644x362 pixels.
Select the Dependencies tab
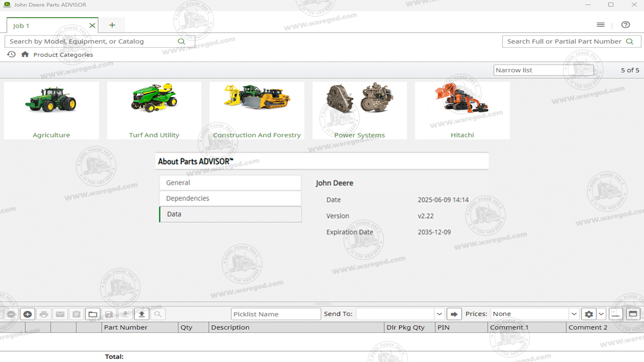[230, 198]
